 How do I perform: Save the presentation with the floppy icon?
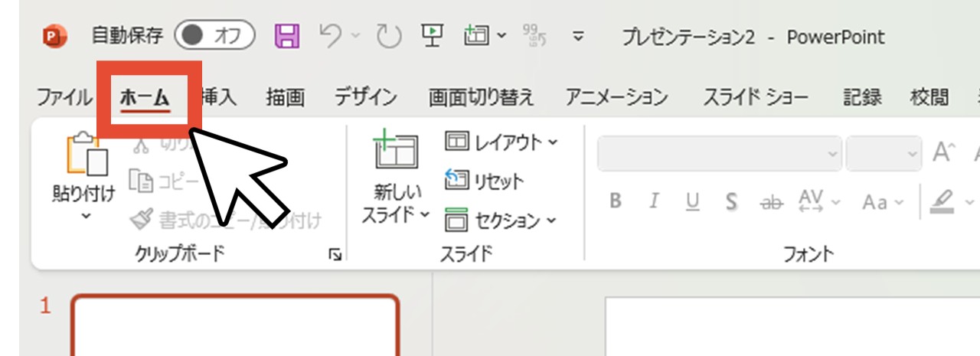286,36
